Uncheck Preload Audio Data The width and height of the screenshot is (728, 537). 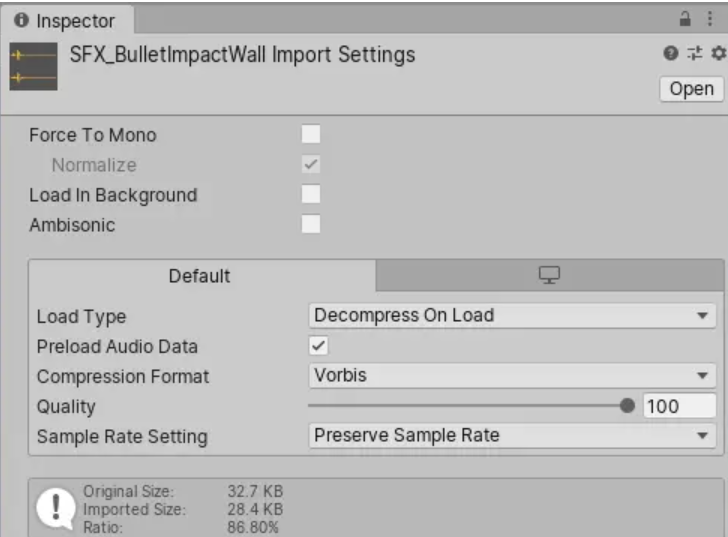click(x=319, y=346)
